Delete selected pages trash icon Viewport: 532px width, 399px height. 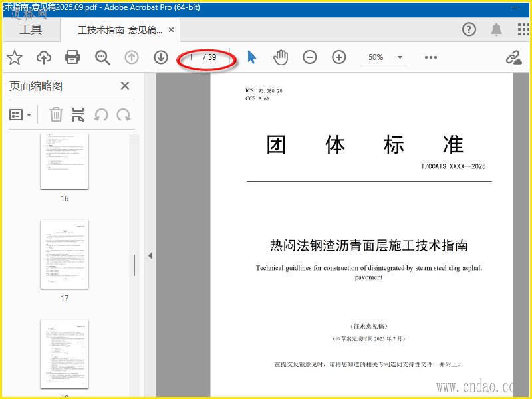(x=56, y=114)
